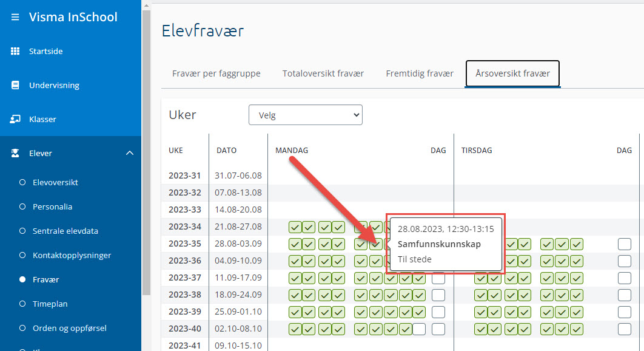Click date range 21.08-27.08
This screenshot has height=351, width=644.
point(238,227)
